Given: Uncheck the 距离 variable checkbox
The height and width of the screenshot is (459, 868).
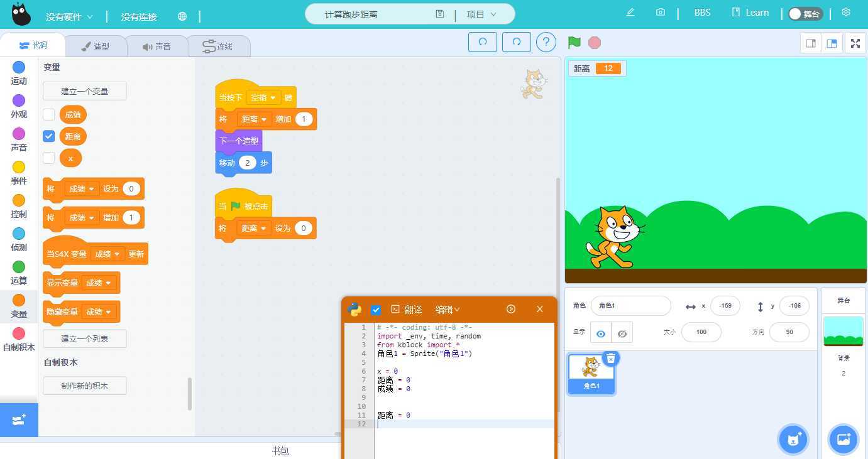Looking at the screenshot, I should click(x=48, y=136).
